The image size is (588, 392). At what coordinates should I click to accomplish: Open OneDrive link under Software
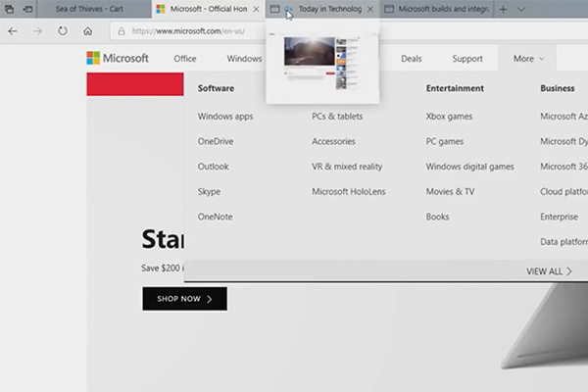point(216,141)
